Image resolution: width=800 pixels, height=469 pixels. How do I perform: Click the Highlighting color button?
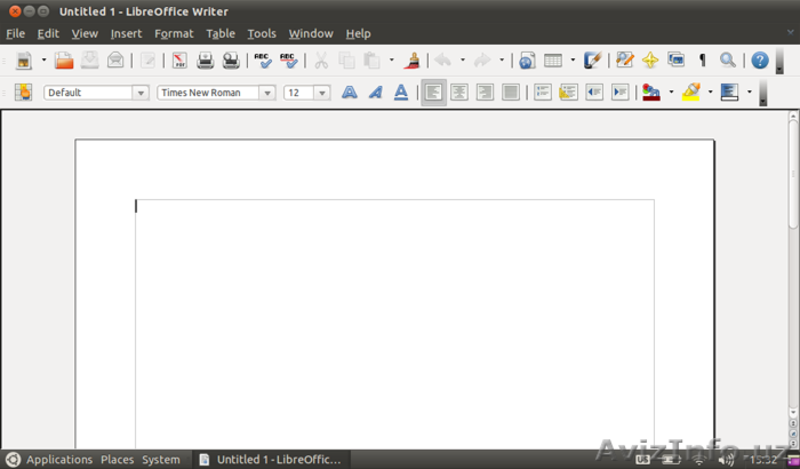690,93
